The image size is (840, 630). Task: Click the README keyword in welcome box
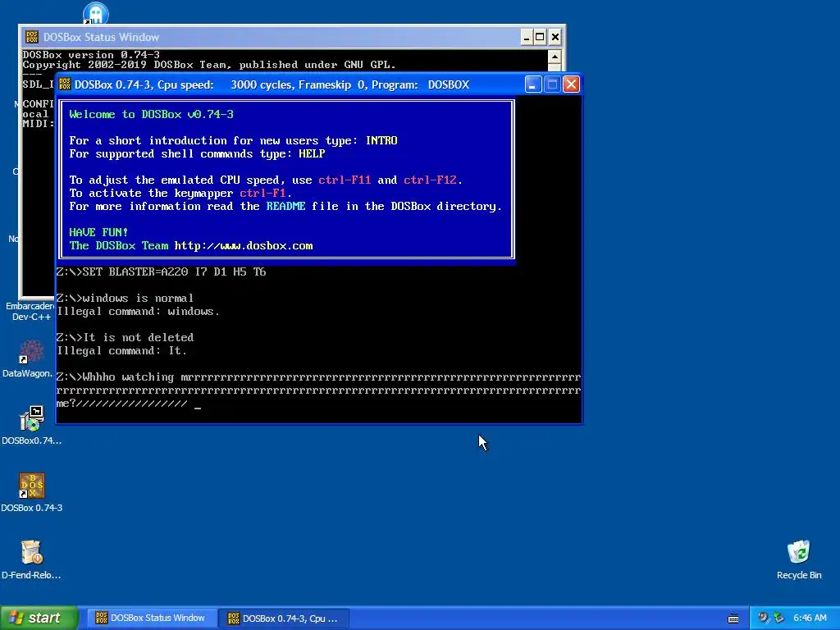click(x=285, y=206)
